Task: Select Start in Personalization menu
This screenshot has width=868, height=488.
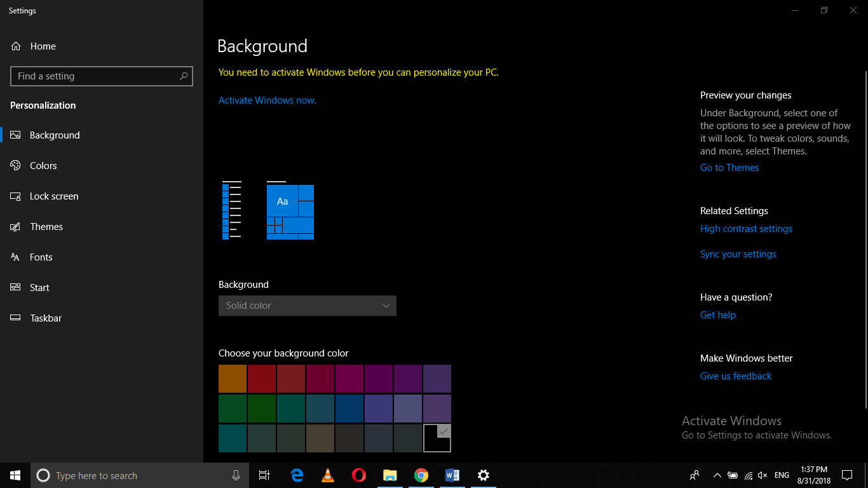Action: click(x=39, y=288)
